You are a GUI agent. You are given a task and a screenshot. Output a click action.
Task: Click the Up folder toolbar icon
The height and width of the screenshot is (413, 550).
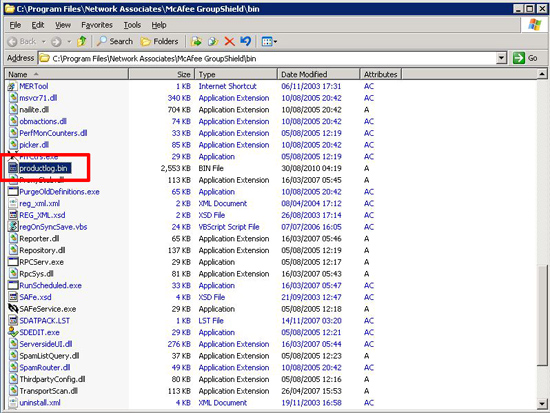click(x=82, y=41)
